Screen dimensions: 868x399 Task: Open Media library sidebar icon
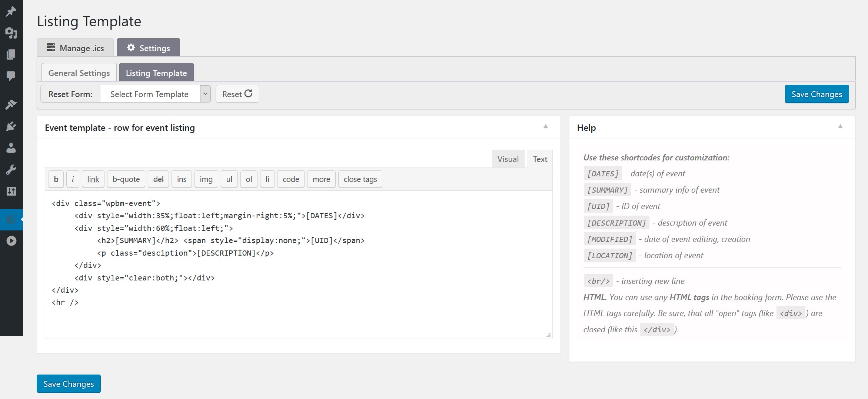[11, 33]
